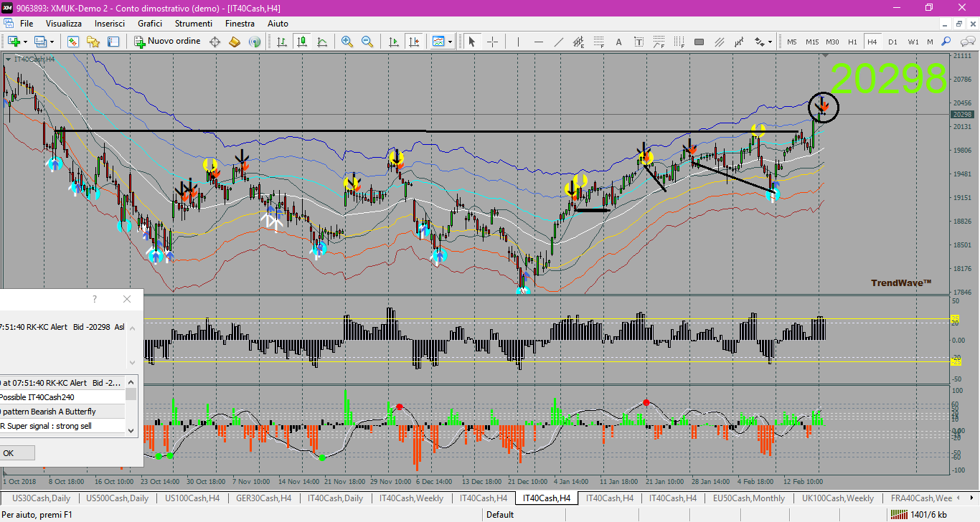Select the cursor arrow tool
The height and width of the screenshot is (522, 980).
[x=472, y=42]
